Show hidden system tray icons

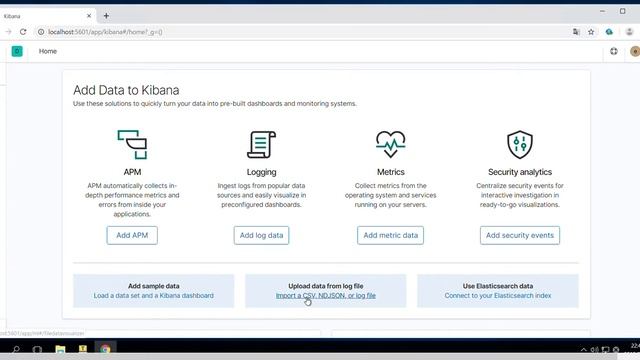pyautogui.click(x=583, y=350)
